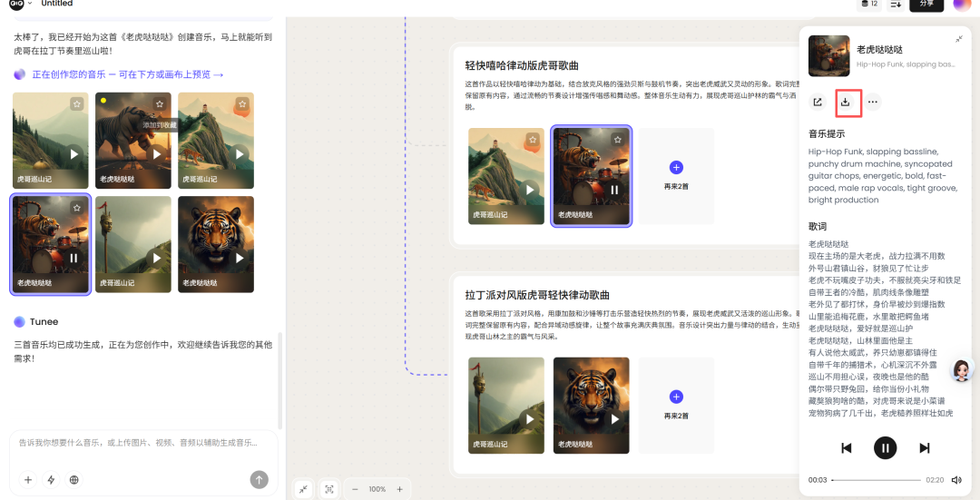Send the message with the arrow button
Viewport: 980px width, 500px height.
click(260, 479)
